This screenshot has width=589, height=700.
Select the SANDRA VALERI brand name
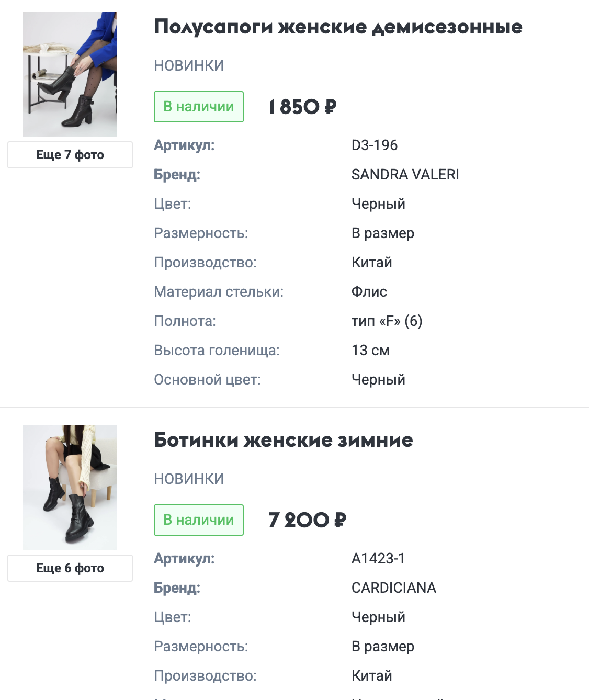pos(405,174)
